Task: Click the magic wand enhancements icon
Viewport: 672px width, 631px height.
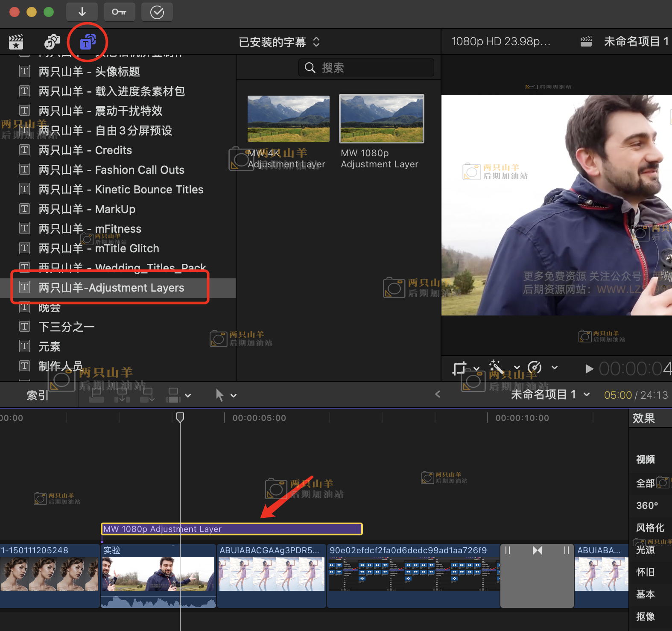Action: click(496, 367)
